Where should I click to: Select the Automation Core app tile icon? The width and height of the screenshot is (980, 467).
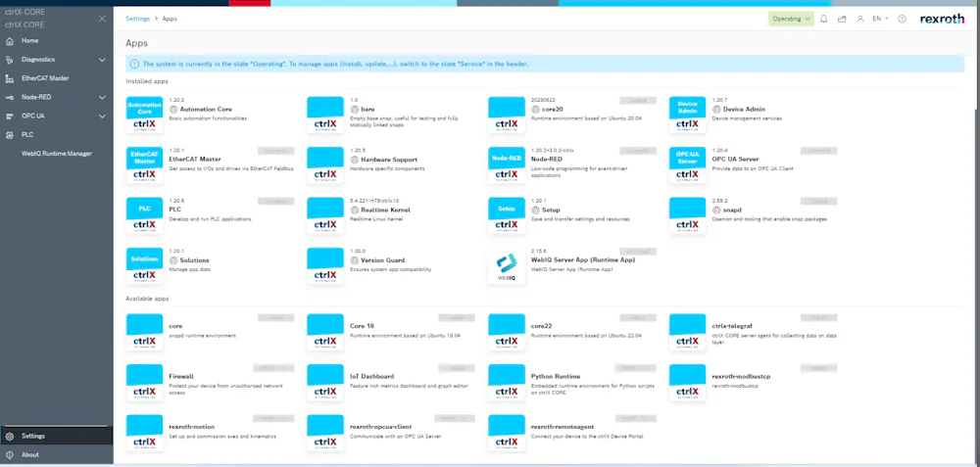144,115
